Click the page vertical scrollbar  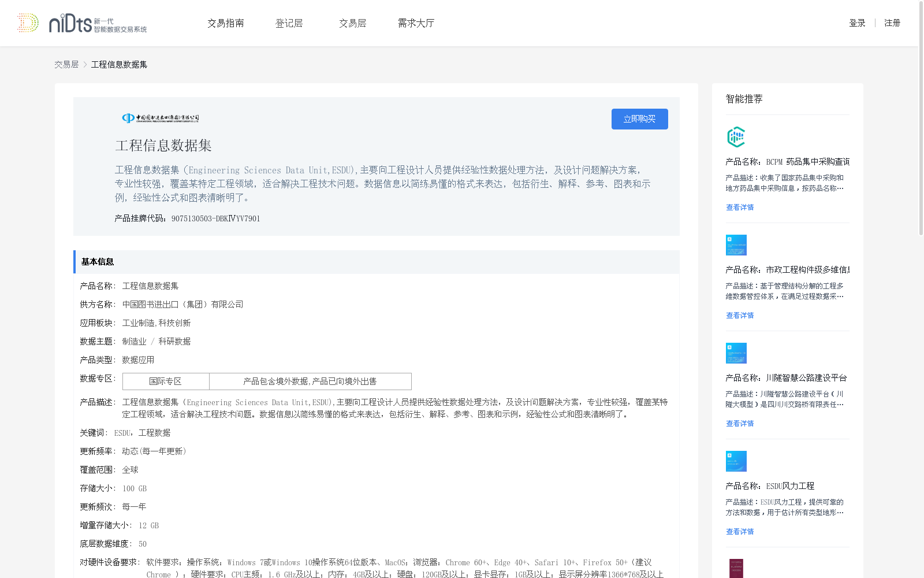point(921,118)
